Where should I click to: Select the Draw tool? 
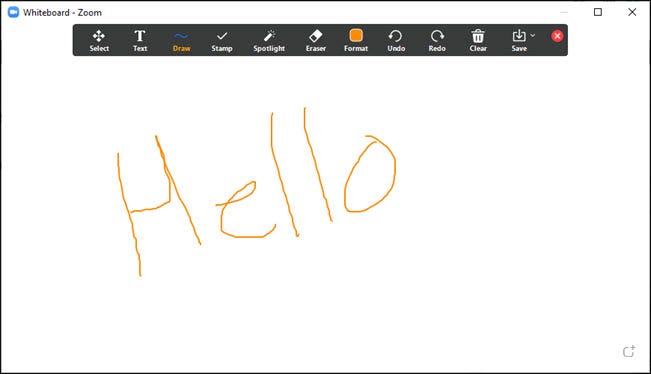181,41
